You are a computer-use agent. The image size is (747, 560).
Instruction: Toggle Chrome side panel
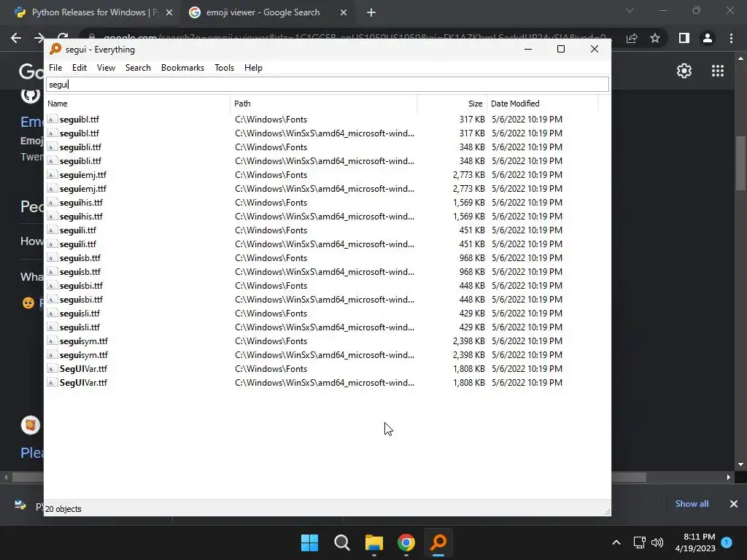(x=684, y=38)
